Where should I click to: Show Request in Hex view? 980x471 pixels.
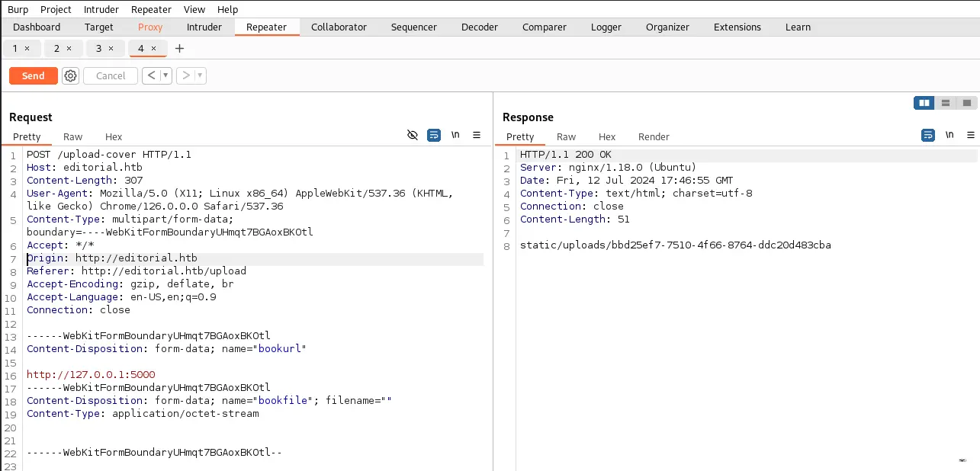click(x=114, y=136)
